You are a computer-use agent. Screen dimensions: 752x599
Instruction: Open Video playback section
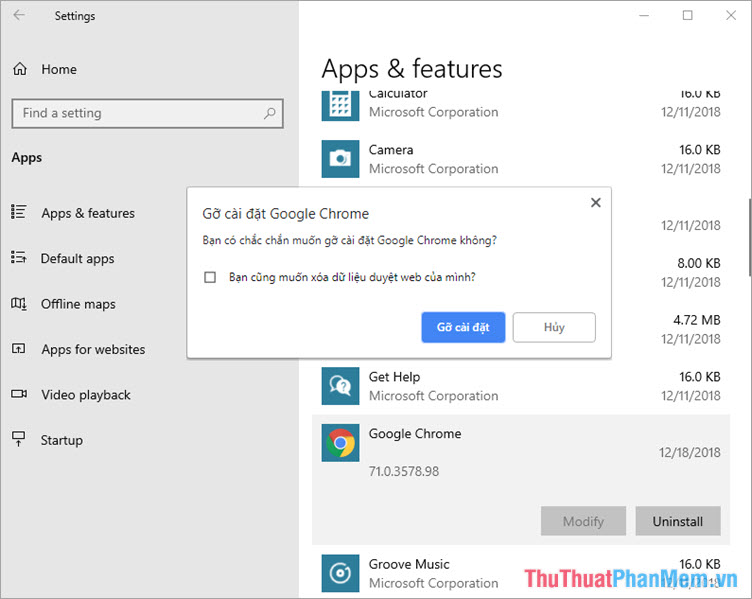tap(86, 395)
